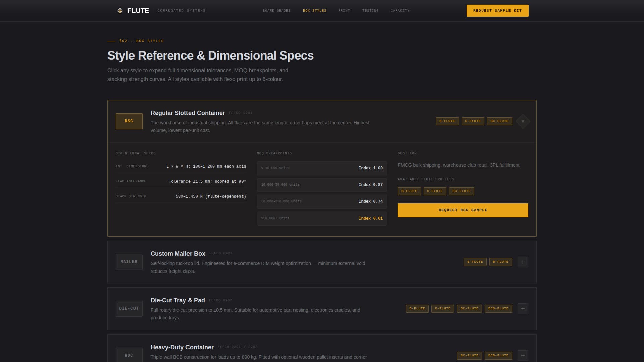Click B-FLUTE tag on Die-Cut Tray
Screen dimensions: 644x362
tap(417, 309)
